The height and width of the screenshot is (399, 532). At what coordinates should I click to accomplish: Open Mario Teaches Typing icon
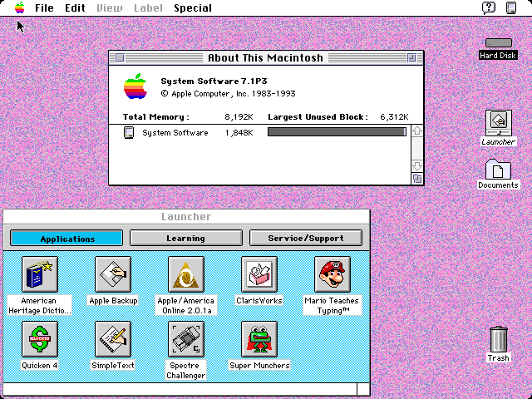click(332, 275)
